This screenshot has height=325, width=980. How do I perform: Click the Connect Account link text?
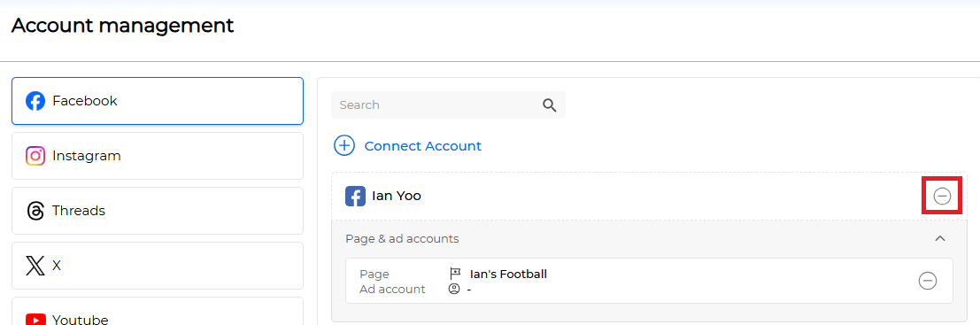pos(423,145)
